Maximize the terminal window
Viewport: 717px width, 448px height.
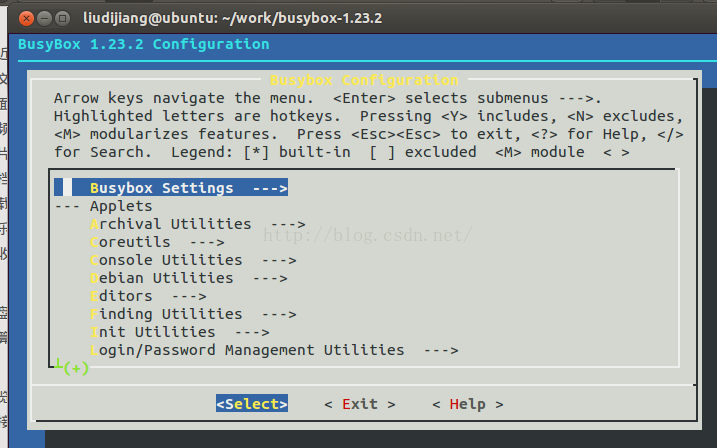(x=62, y=18)
